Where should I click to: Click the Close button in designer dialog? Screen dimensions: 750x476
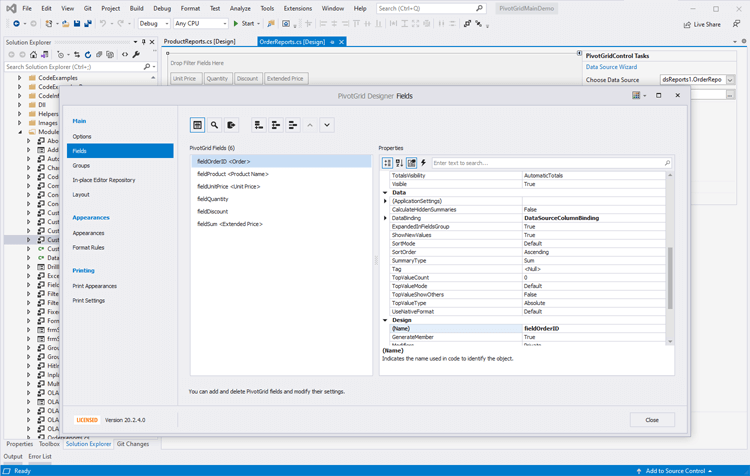652,420
